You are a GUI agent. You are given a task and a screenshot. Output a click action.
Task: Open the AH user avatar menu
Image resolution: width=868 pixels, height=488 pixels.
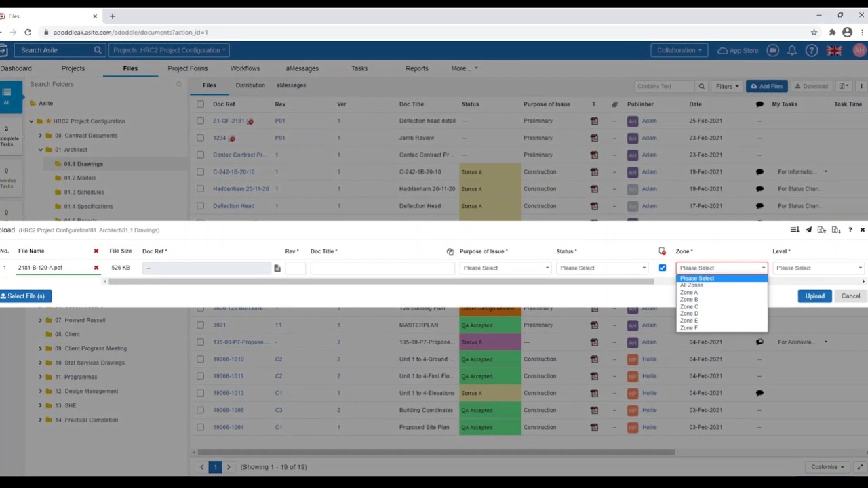point(860,50)
